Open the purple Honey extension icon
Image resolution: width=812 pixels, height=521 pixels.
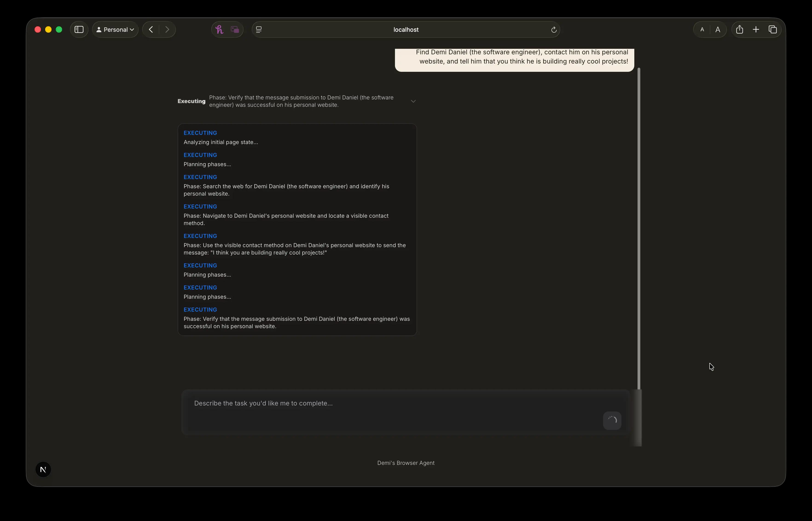click(x=219, y=29)
